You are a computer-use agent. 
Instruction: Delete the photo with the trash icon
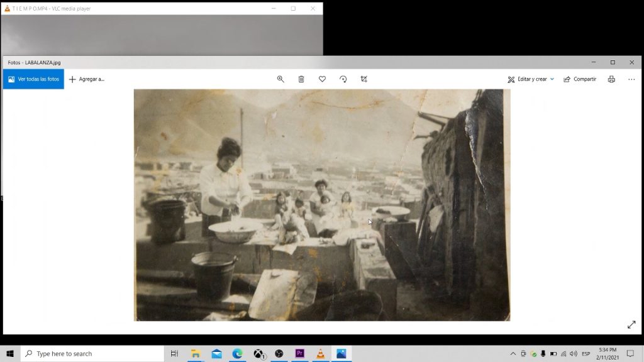[301, 79]
